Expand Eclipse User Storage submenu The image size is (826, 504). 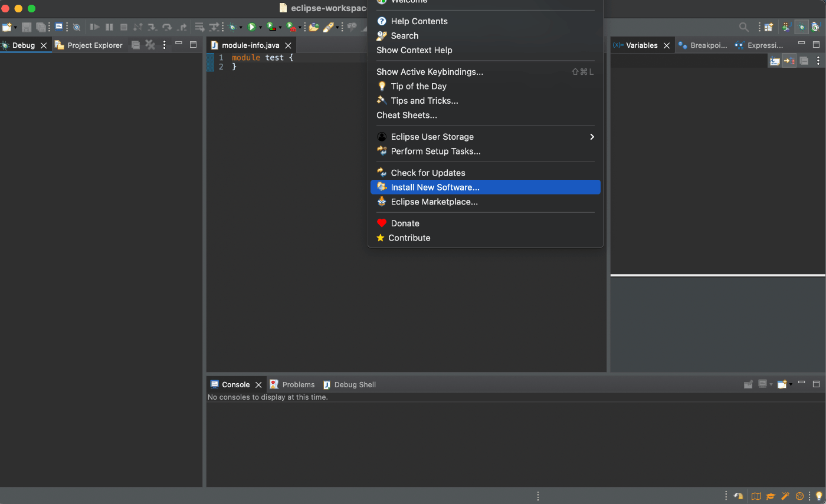pyautogui.click(x=485, y=137)
